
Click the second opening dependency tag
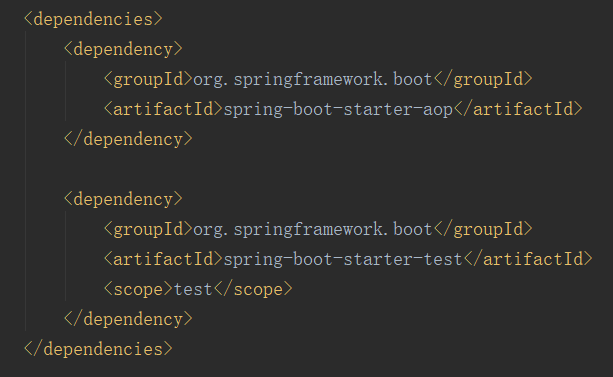123,199
